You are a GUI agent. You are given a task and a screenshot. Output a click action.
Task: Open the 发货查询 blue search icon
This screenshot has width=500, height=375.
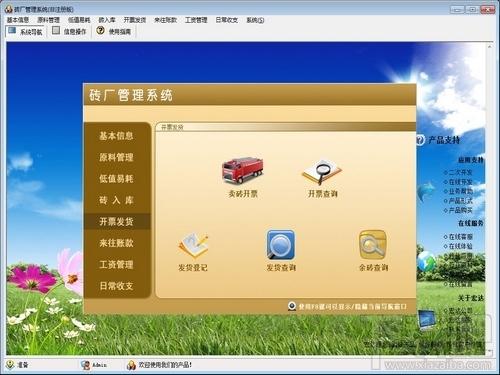point(281,244)
